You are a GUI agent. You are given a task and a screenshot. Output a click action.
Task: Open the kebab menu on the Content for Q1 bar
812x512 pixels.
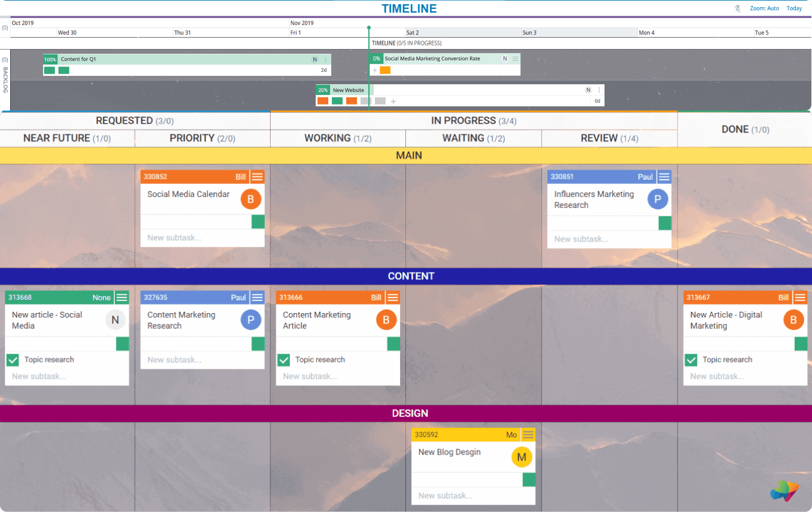coord(324,59)
